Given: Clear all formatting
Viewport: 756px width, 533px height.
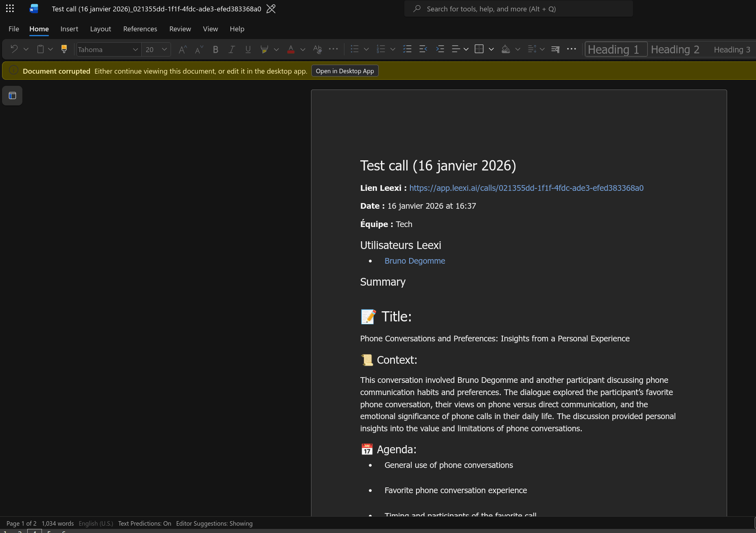Looking at the screenshot, I should 317,49.
